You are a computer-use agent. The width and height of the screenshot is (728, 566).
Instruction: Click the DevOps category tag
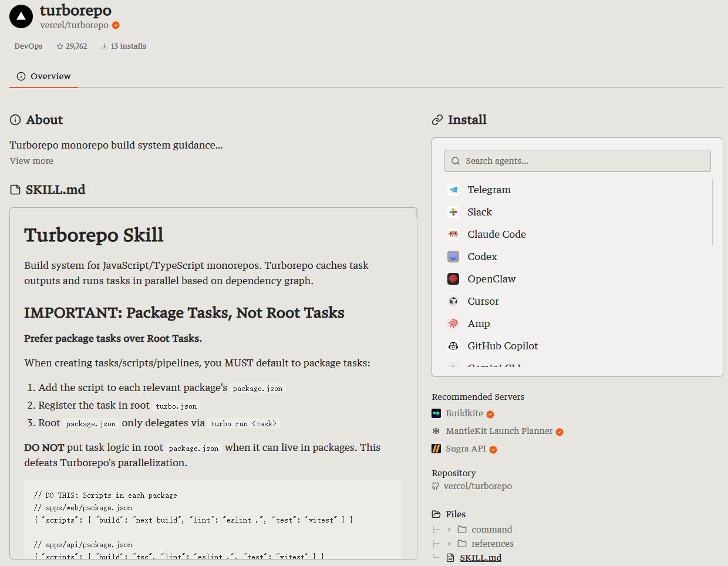coord(28,46)
